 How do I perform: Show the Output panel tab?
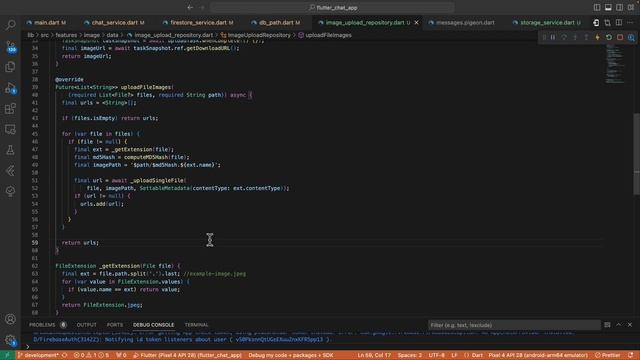[x=87, y=325]
